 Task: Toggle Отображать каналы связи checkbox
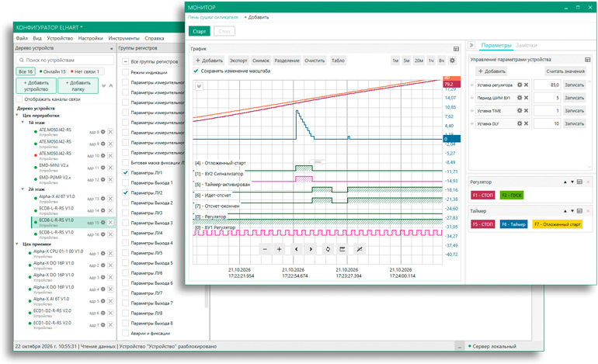click(19, 99)
